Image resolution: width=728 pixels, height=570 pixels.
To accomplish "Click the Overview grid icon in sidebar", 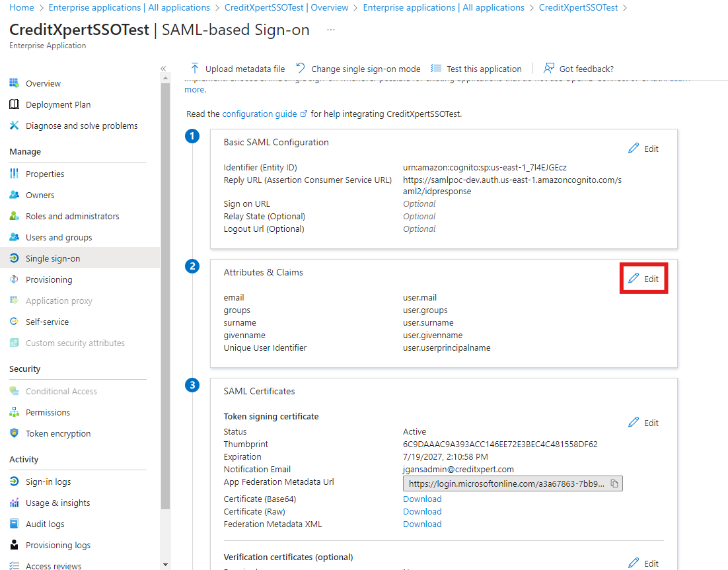I will pyautogui.click(x=15, y=83).
